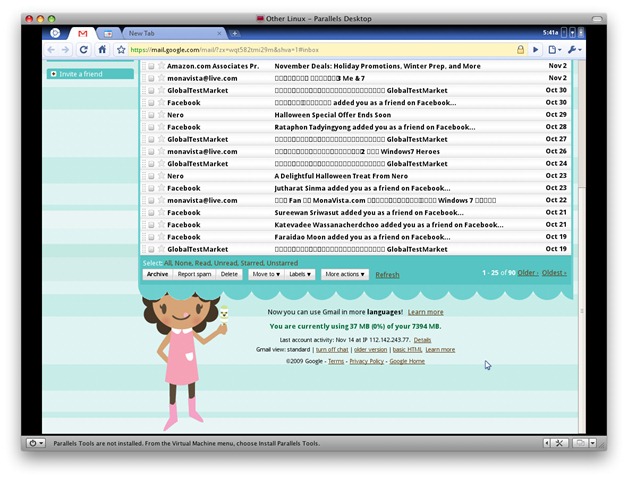Go to the browser home page icon
The width and height of the screenshot is (628, 480).
(x=102, y=49)
